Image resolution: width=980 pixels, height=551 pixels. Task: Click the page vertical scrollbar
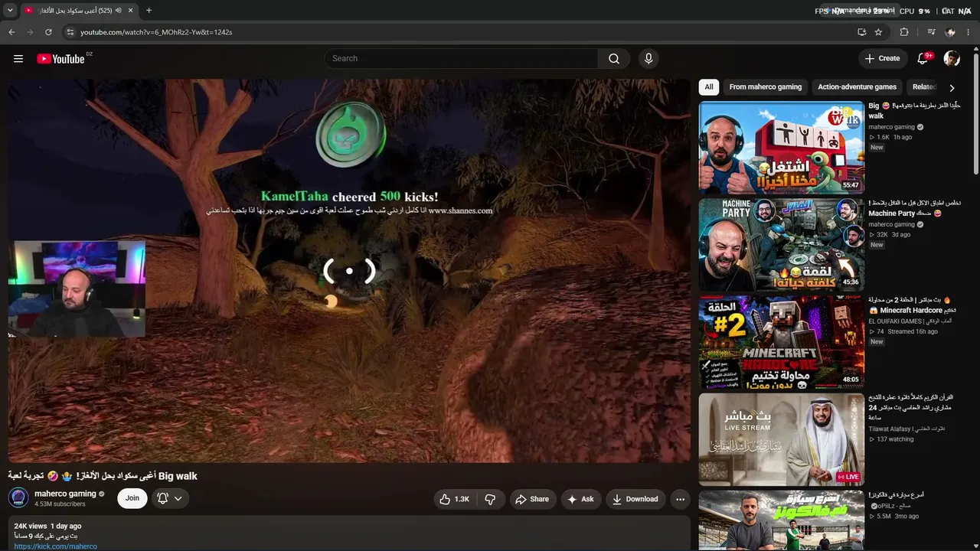coord(976,115)
